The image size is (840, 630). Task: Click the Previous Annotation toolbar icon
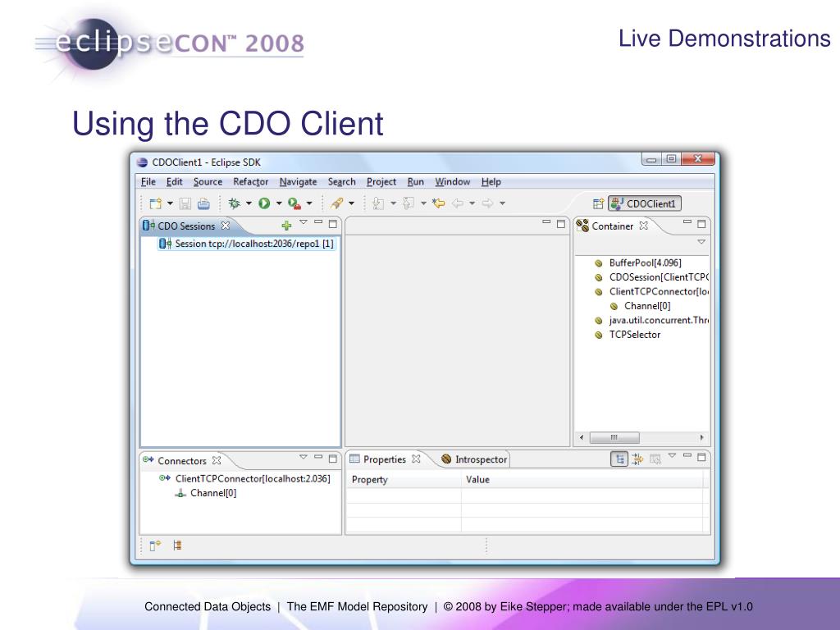[409, 203]
